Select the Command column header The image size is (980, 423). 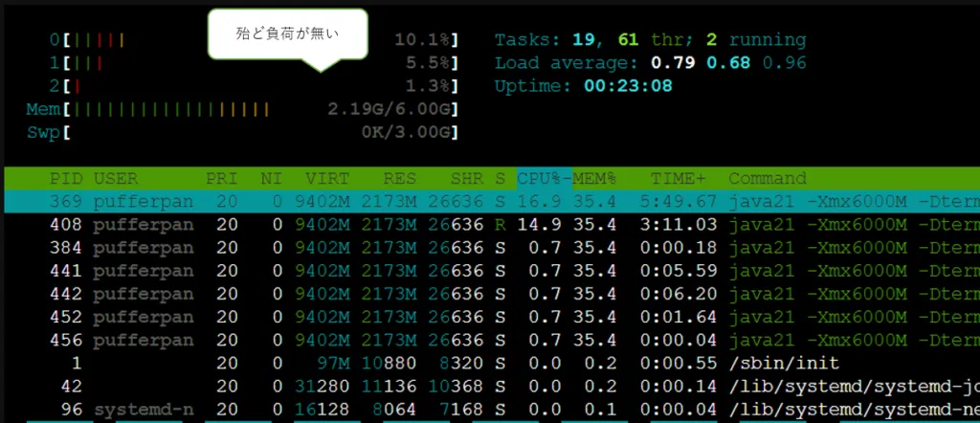[768, 179]
